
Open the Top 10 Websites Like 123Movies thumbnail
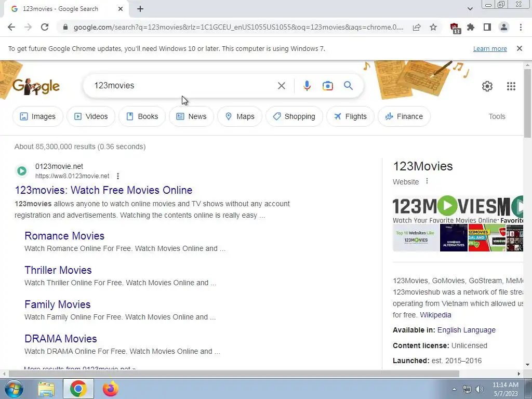coord(416,237)
